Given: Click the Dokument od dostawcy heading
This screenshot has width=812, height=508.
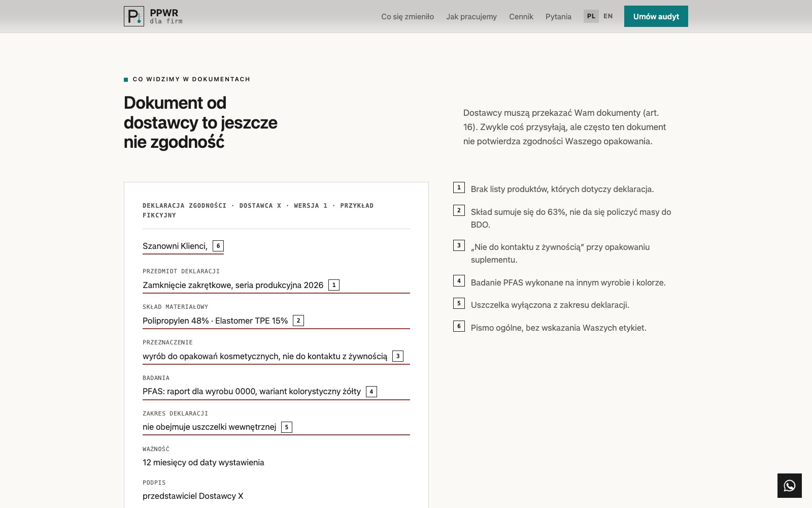Looking at the screenshot, I should 200,122.
